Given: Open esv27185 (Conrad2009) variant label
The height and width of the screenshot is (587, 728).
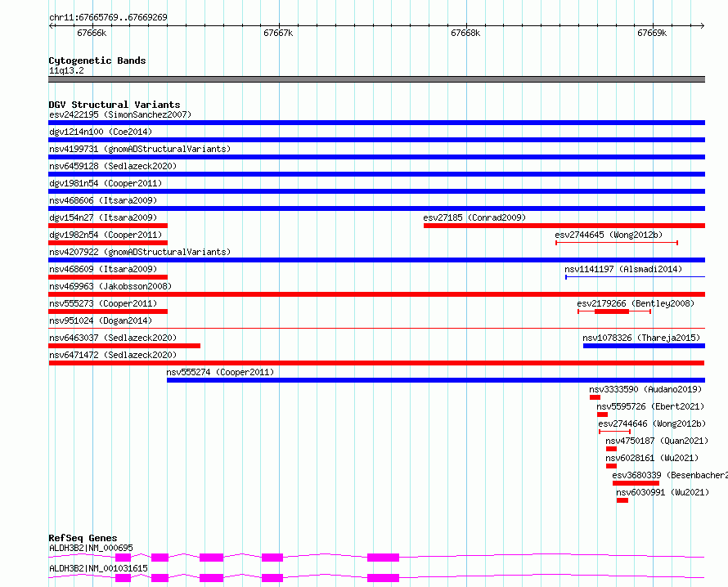Looking at the screenshot, I should click(474, 217).
